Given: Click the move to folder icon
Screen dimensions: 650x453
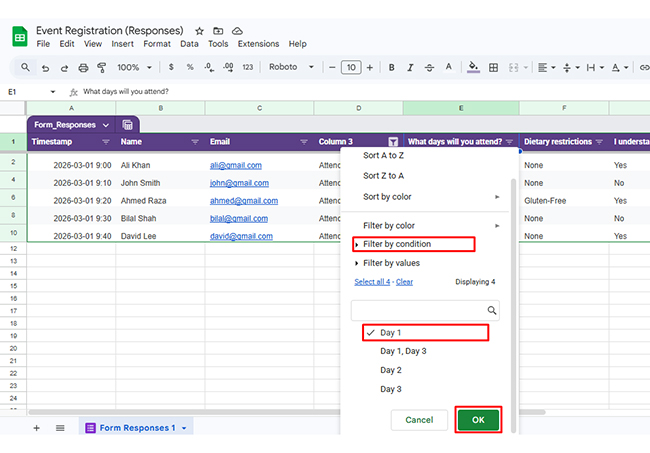Looking at the screenshot, I should pos(218,31).
